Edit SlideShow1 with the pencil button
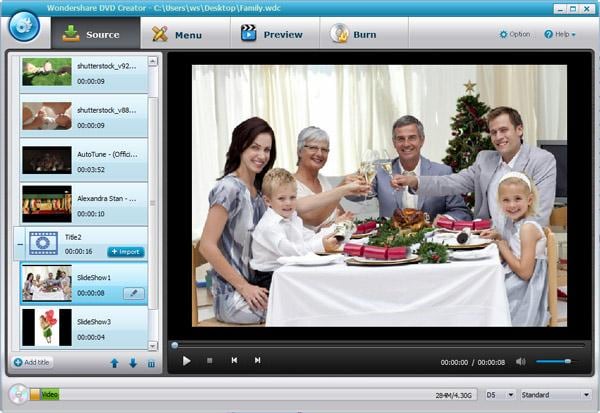This screenshot has width=600, height=413. tap(134, 293)
